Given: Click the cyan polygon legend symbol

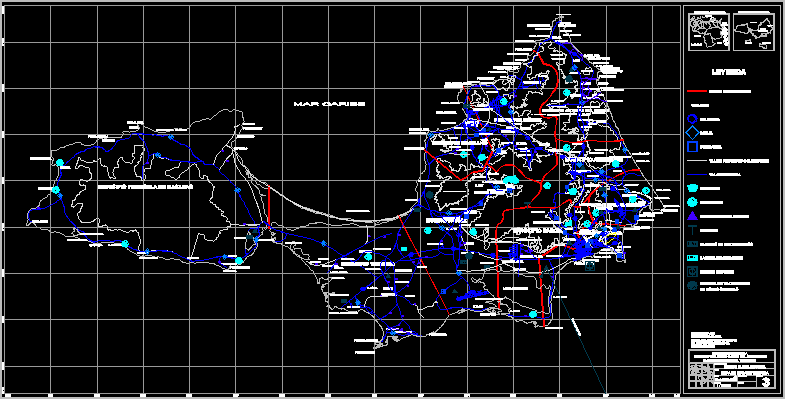Looking at the screenshot, I should point(692,188).
